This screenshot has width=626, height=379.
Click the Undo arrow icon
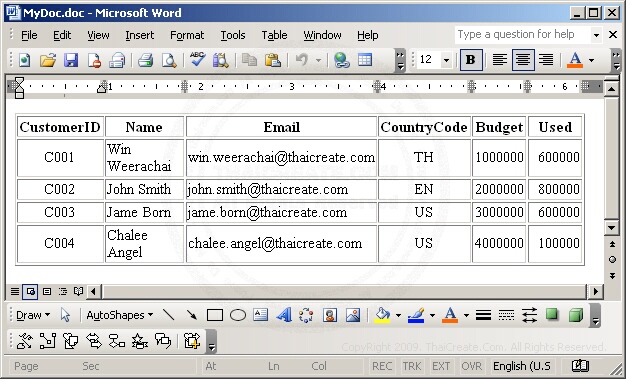pos(302,60)
